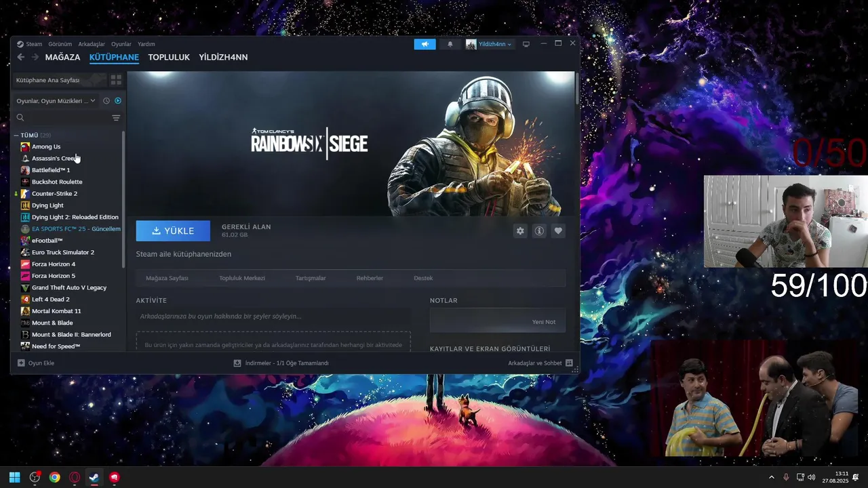This screenshot has width=868, height=488.
Task: Click the YÜKLE install button
Action: [173, 231]
